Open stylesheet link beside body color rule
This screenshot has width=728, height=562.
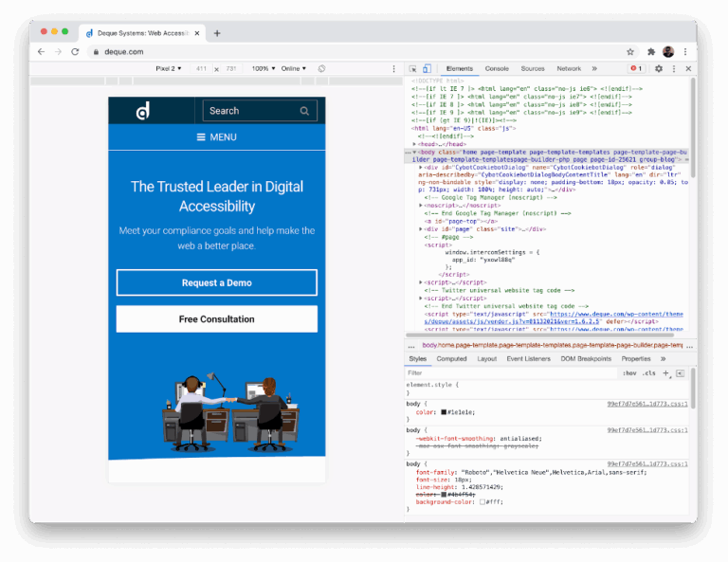(647, 404)
